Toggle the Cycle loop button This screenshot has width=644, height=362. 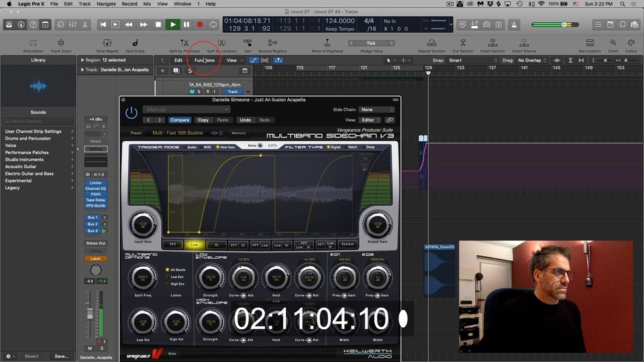tap(213, 25)
